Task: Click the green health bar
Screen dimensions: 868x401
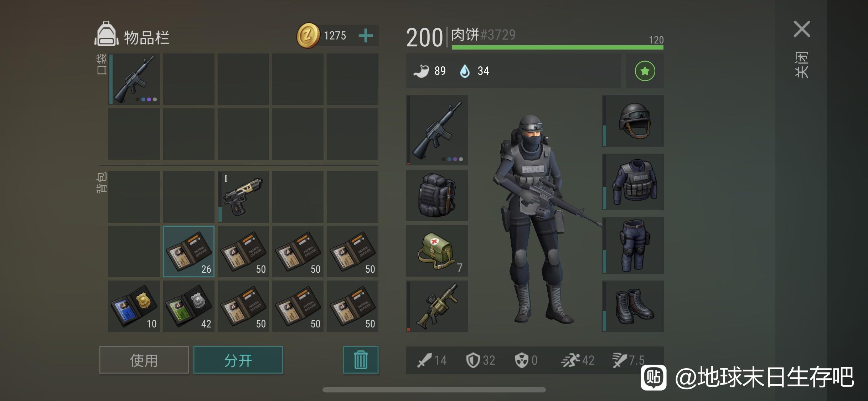Action: point(558,47)
